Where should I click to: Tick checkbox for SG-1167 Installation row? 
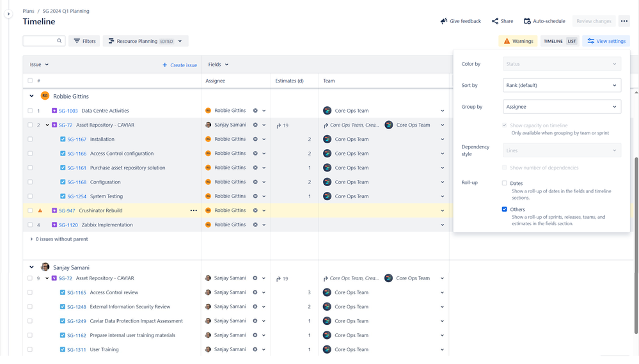[30, 139]
